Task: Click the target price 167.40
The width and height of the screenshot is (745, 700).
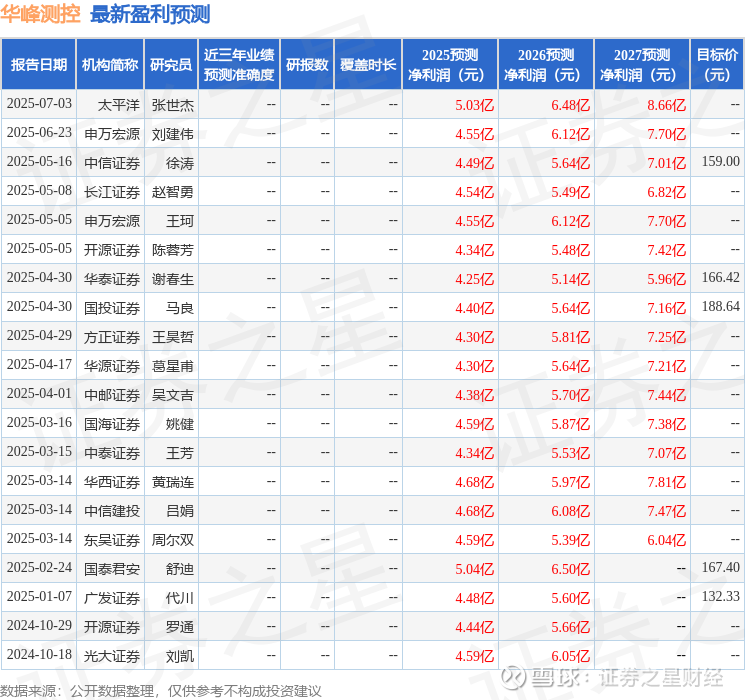Action: coord(720,567)
